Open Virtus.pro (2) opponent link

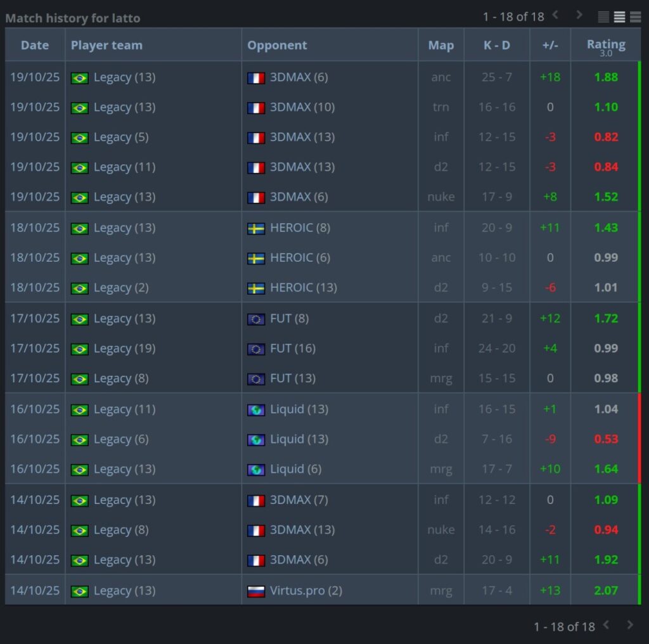(x=306, y=591)
